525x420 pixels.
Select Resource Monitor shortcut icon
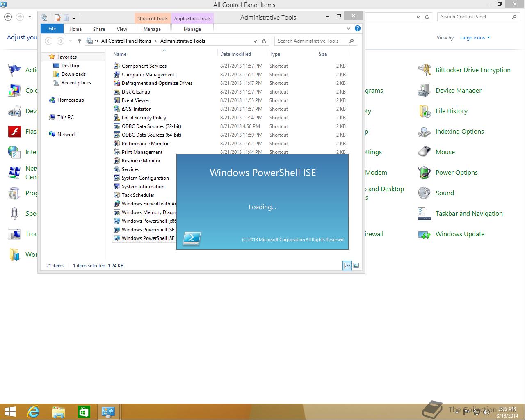click(x=117, y=161)
